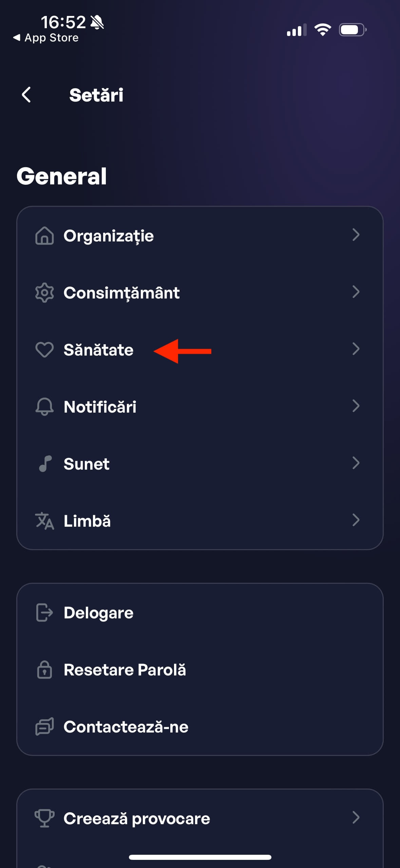
Task: Tap the Creează provocare chevron
Action: coord(356,817)
